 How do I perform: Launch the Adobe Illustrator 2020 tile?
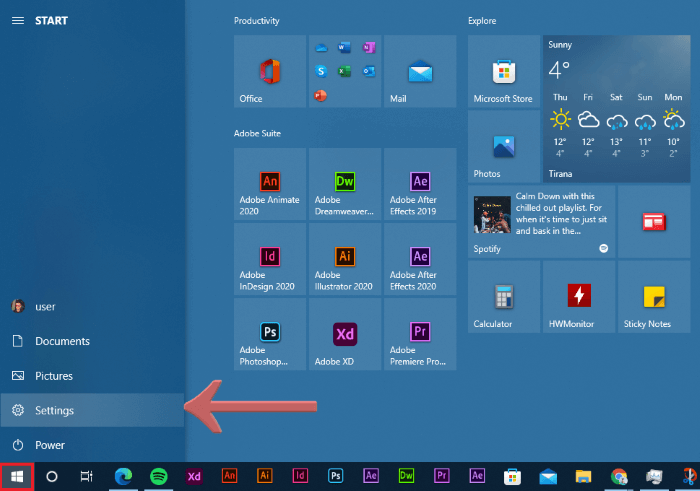coord(345,259)
